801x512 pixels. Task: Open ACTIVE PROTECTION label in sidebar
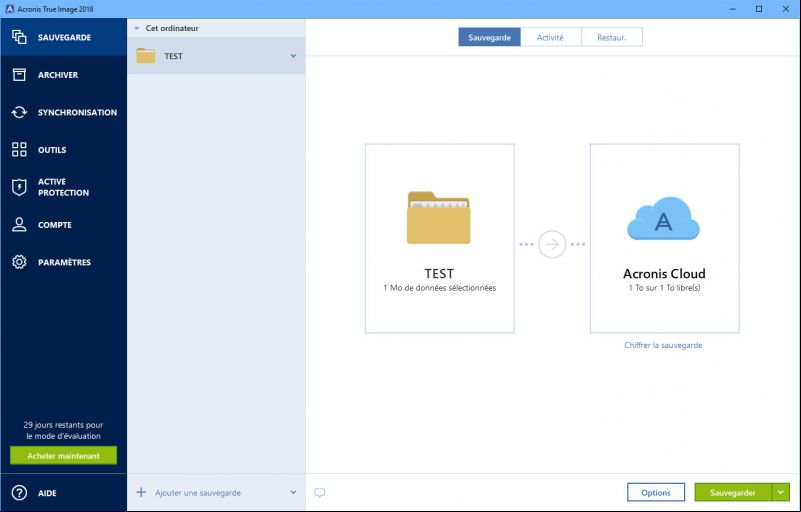click(63, 187)
